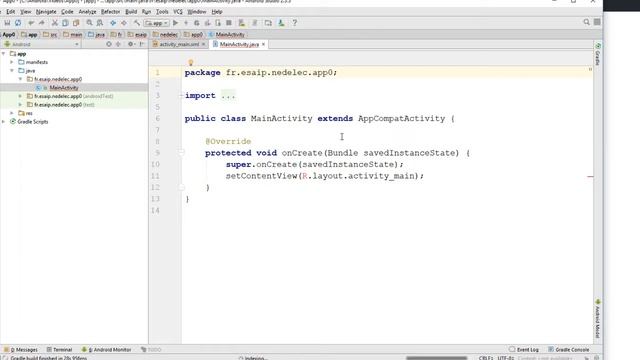The width and height of the screenshot is (640, 360).
Task: Open the Messages tool window
Action: click(21, 350)
